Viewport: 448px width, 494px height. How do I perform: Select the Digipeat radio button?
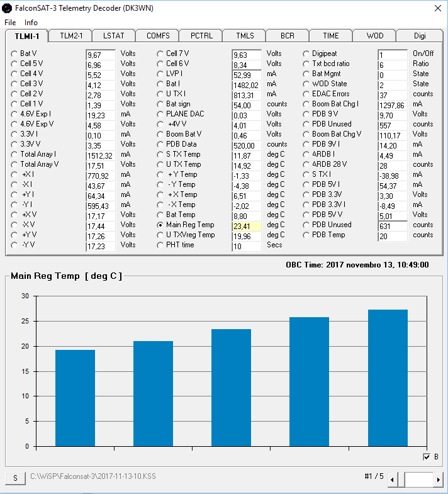click(306, 54)
